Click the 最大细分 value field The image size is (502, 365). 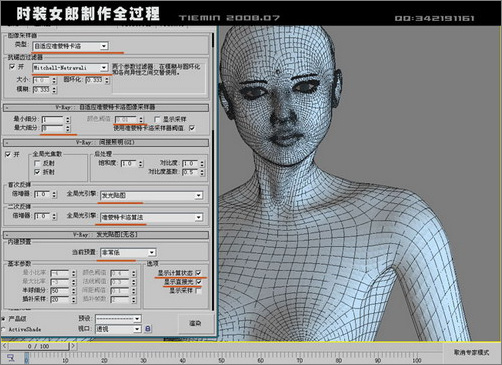pyautogui.click(x=52, y=128)
